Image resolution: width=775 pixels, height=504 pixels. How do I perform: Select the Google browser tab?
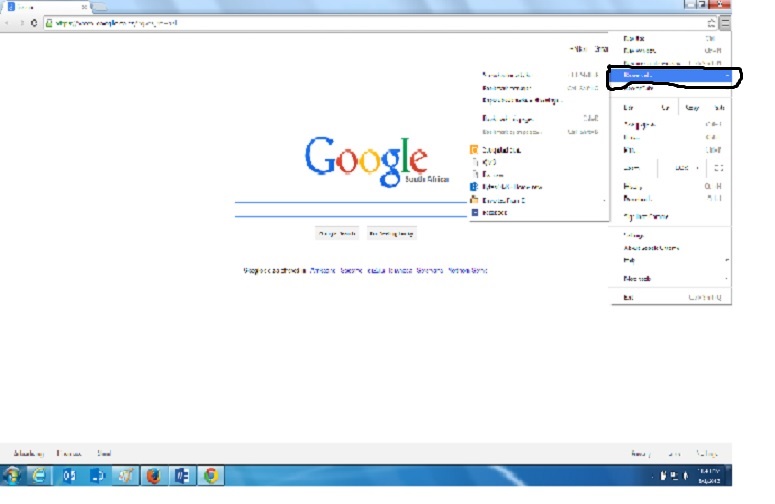pos(47,7)
